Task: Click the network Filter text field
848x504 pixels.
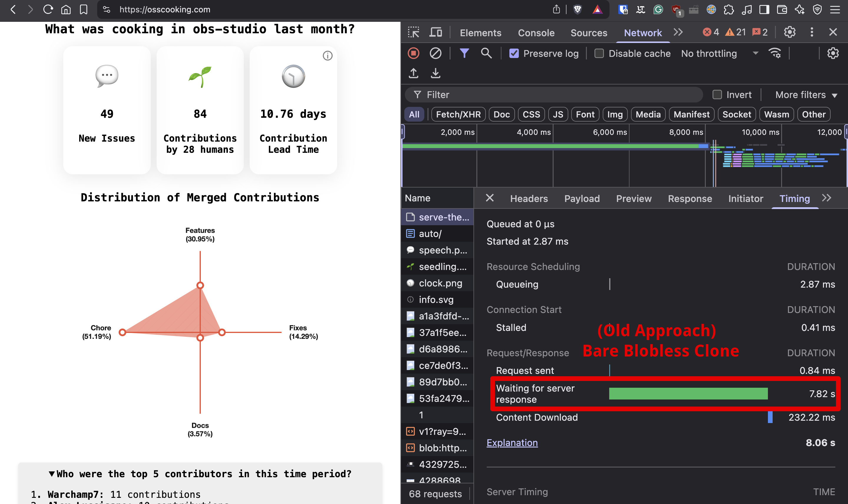Action: (554, 95)
